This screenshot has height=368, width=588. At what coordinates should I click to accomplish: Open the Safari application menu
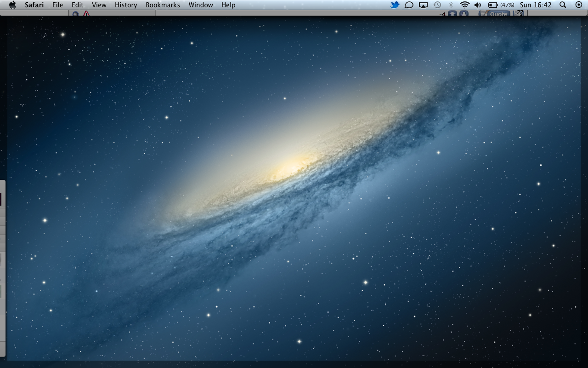[x=34, y=5]
